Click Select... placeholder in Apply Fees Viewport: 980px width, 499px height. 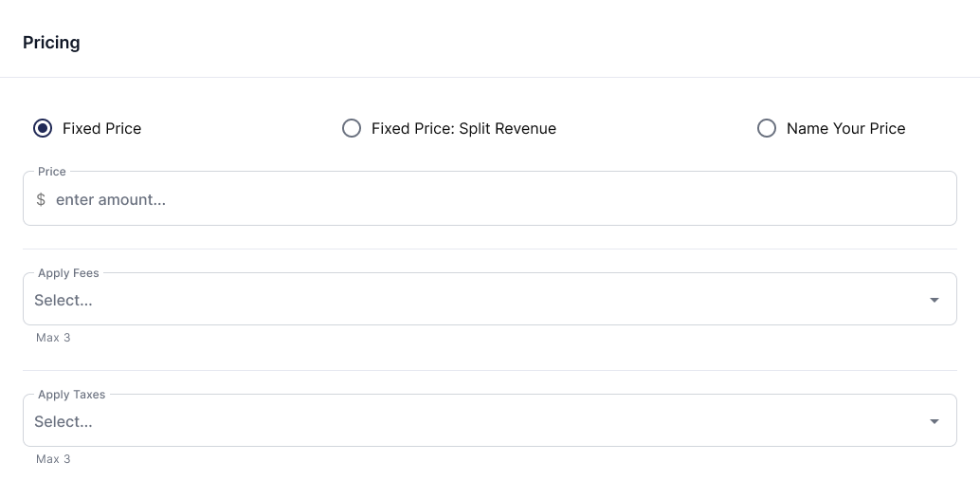click(64, 300)
